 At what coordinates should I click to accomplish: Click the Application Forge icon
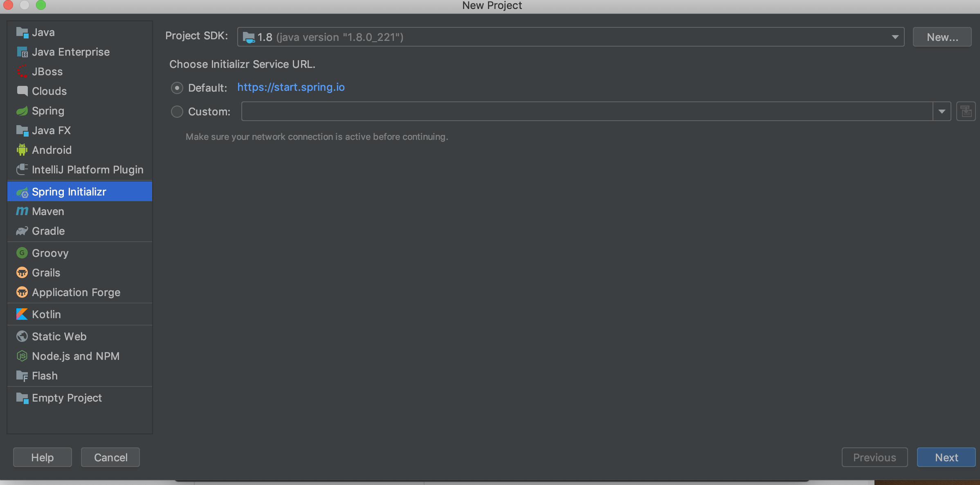pyautogui.click(x=22, y=292)
